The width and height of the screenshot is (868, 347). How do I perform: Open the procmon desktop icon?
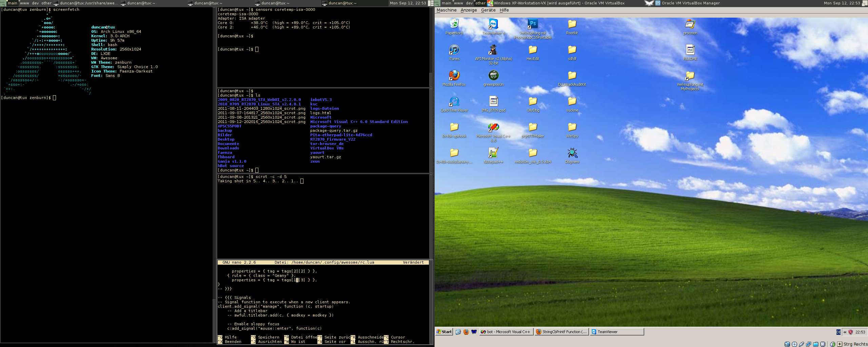pyautogui.click(x=690, y=24)
